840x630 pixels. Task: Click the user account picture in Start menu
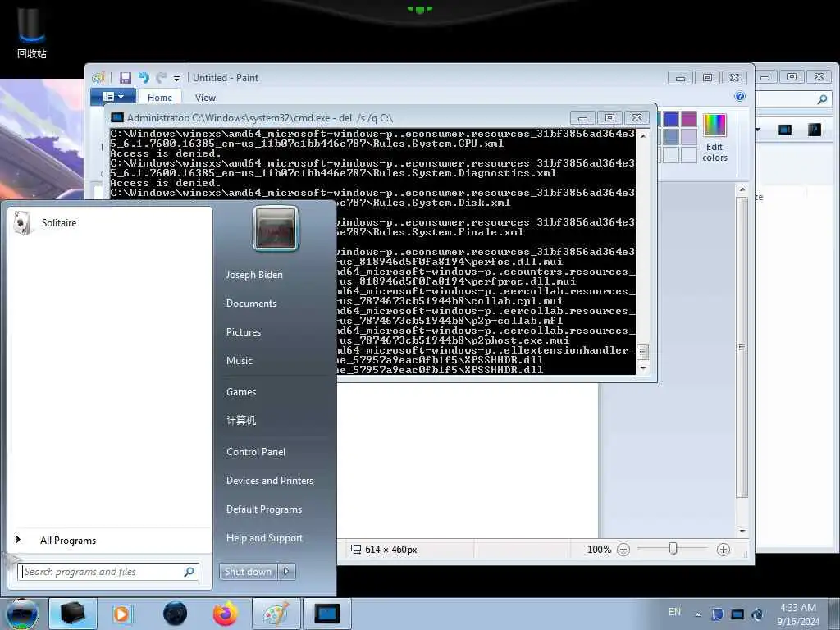pyautogui.click(x=276, y=229)
